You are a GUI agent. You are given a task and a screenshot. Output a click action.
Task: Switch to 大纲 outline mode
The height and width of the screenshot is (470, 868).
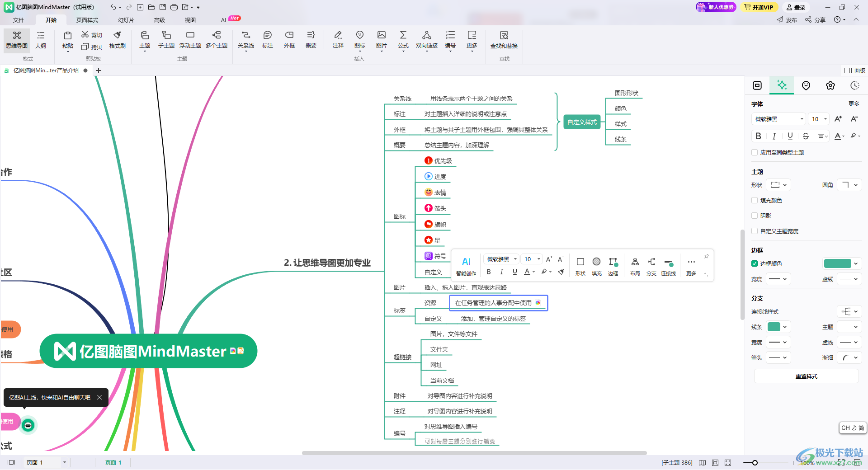point(41,40)
